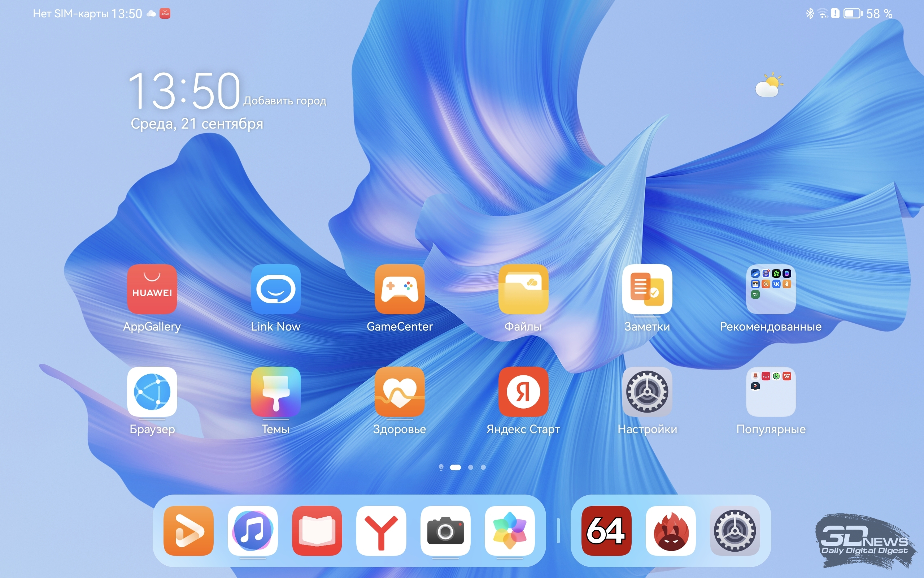Open the Рекомендованные folder
The height and width of the screenshot is (578, 924).
coord(771,289)
